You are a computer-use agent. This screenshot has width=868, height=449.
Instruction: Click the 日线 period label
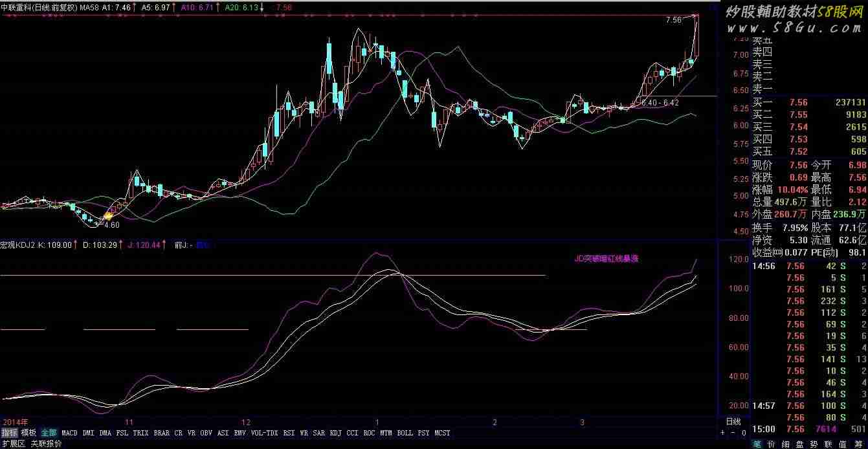click(x=732, y=421)
